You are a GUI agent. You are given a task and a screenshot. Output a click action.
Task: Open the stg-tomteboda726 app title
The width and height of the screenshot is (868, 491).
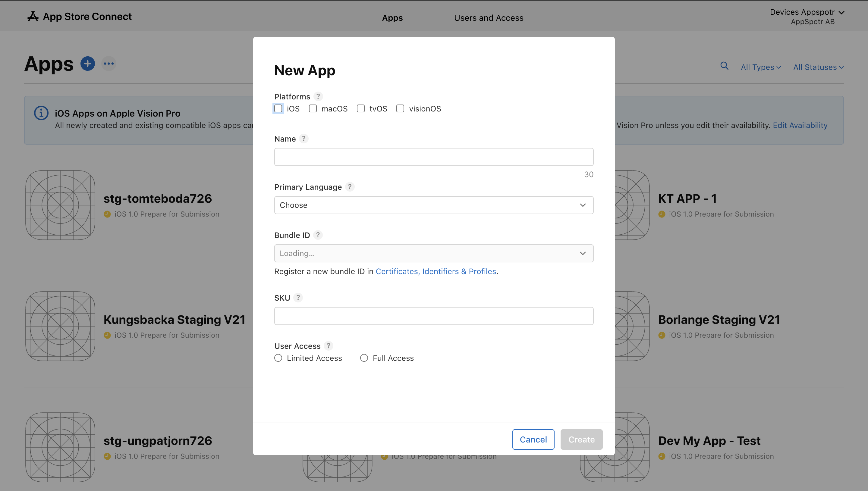coord(158,199)
